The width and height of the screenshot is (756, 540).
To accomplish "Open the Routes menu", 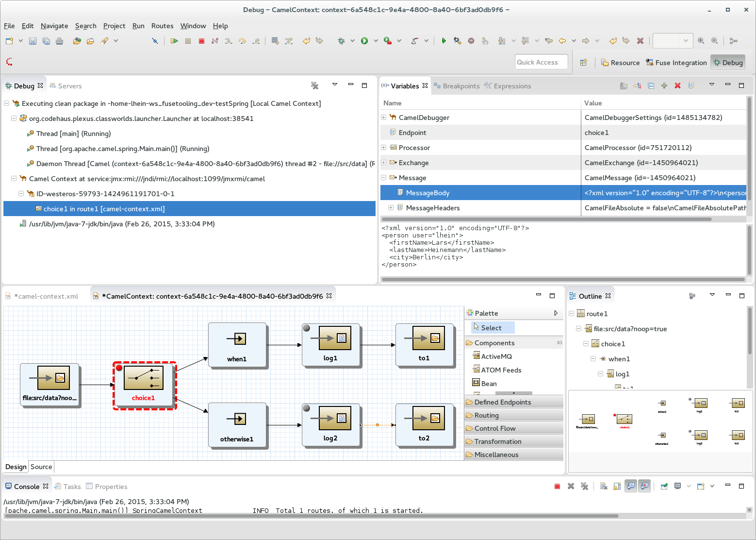I will 162,26.
